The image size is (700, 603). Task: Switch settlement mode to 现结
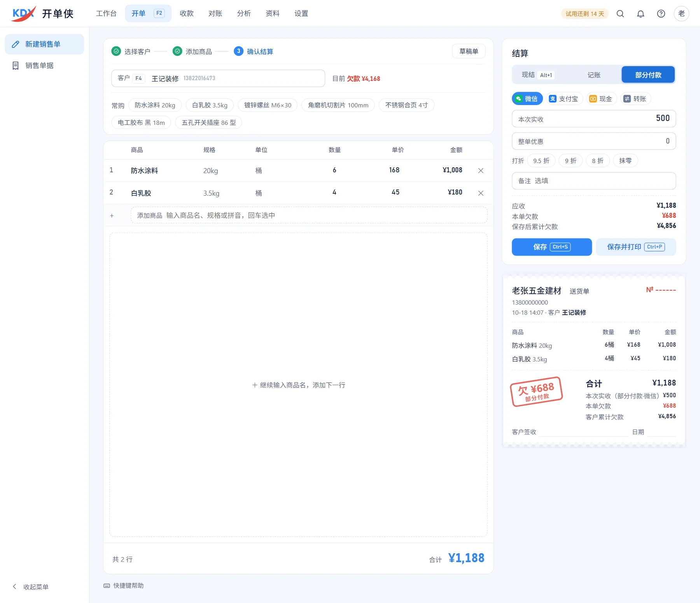(x=539, y=75)
